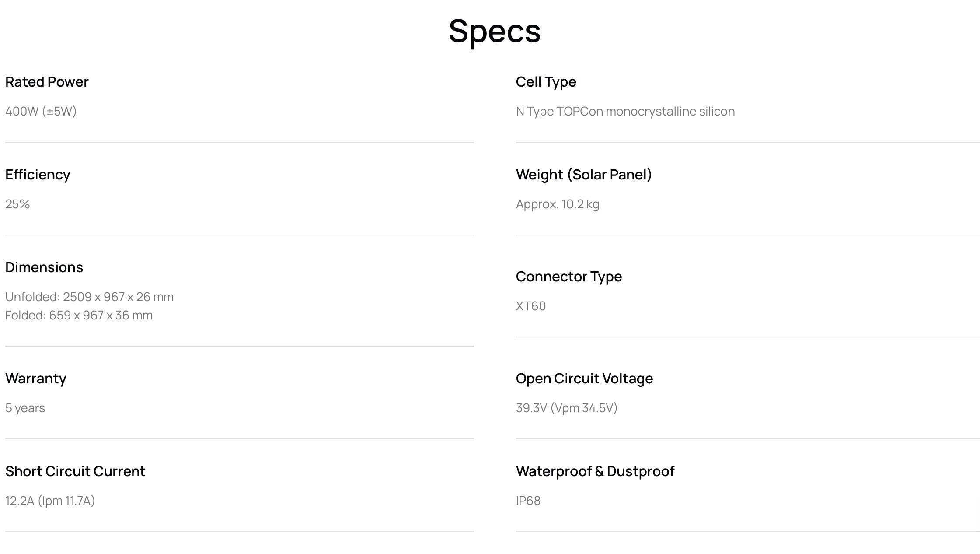Click the 39.3V (Vpm 34.5V) value
Image resolution: width=980 pixels, height=554 pixels.
tap(566, 408)
